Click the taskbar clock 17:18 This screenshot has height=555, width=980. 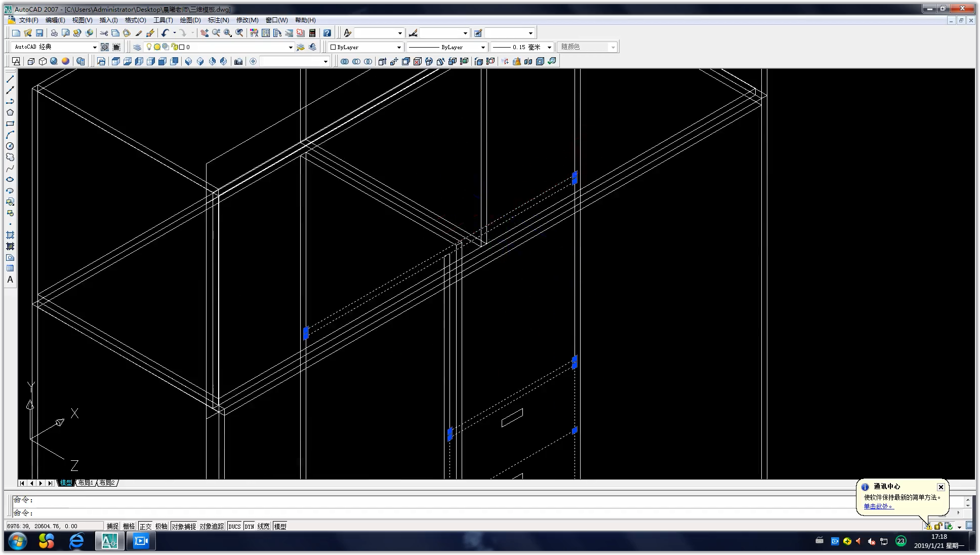tap(939, 537)
